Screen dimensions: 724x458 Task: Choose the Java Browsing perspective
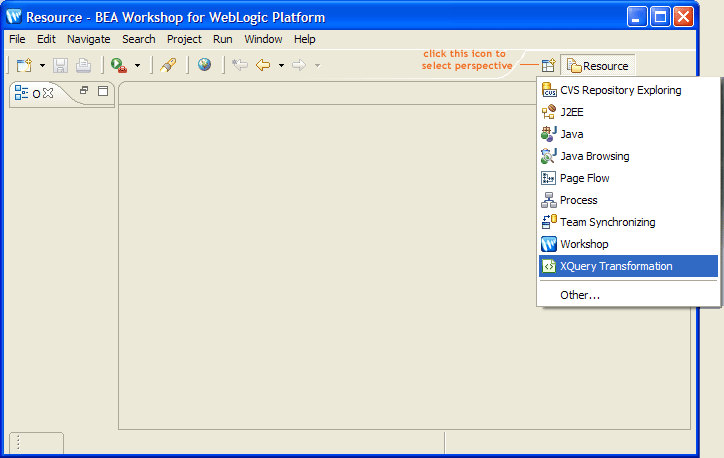pos(628,156)
